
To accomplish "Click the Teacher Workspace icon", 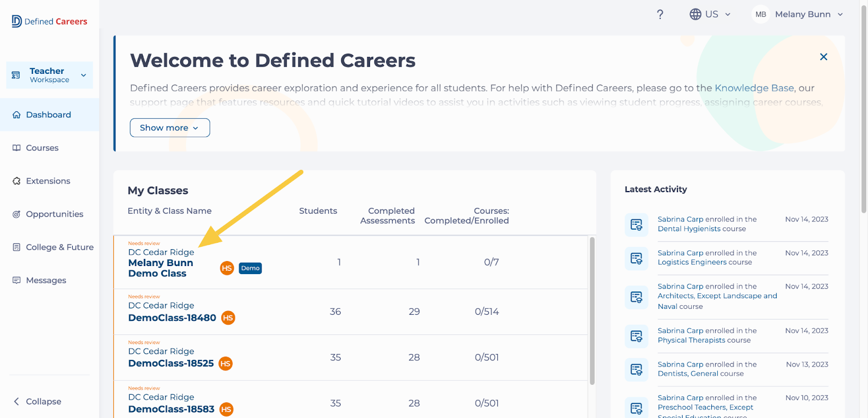I will click(x=16, y=75).
